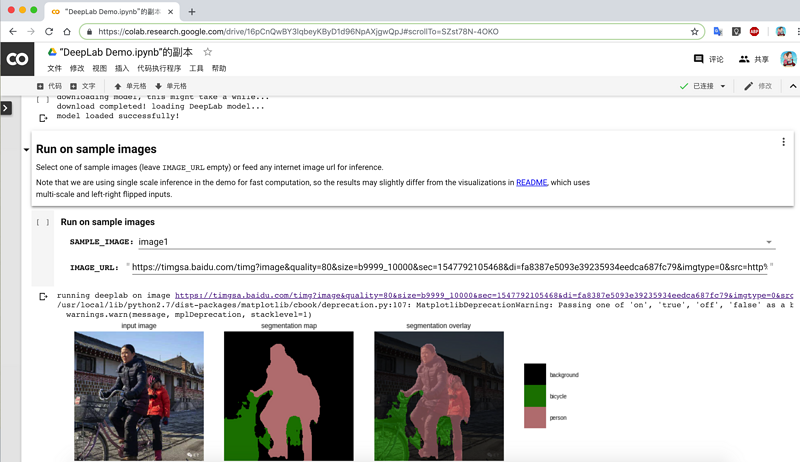Screen dimensions: 800x462
Task: Open the 帮助 menu
Action: (x=219, y=68)
